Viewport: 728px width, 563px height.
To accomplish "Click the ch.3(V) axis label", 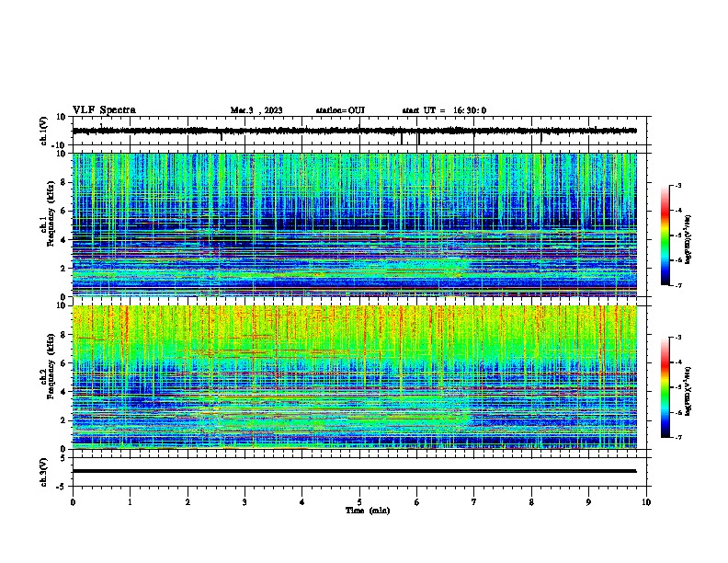I will [44, 472].
